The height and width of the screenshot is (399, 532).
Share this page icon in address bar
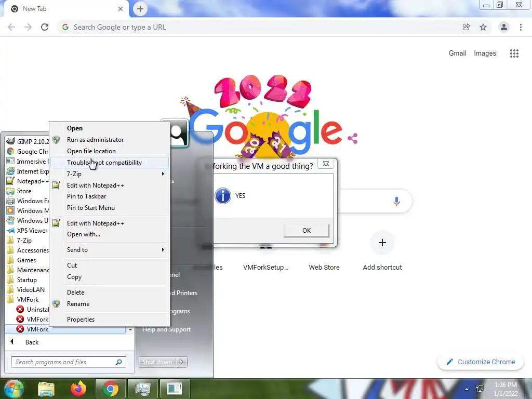coord(467,27)
